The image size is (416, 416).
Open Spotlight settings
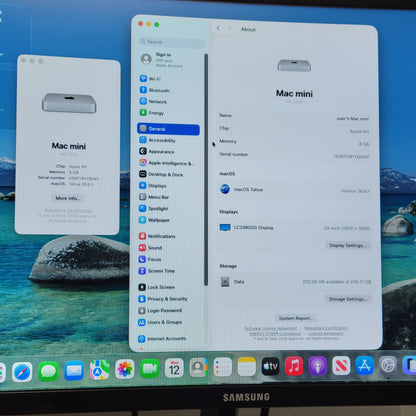point(154,208)
